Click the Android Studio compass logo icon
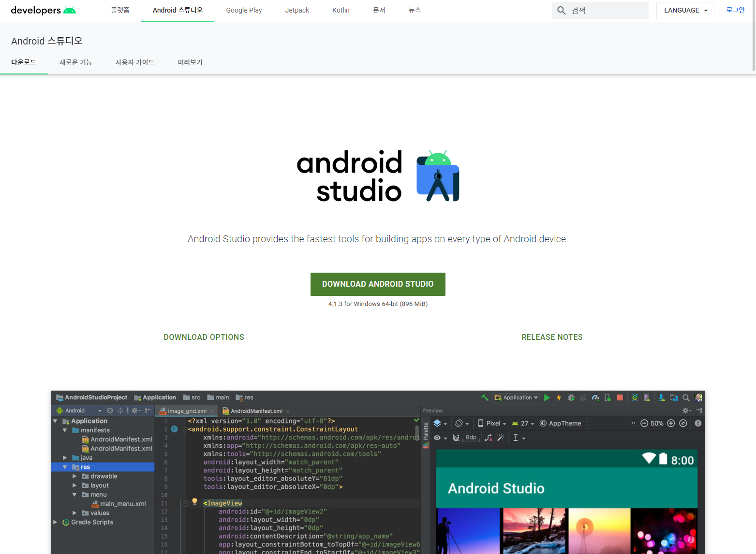756x554 pixels. click(x=438, y=176)
